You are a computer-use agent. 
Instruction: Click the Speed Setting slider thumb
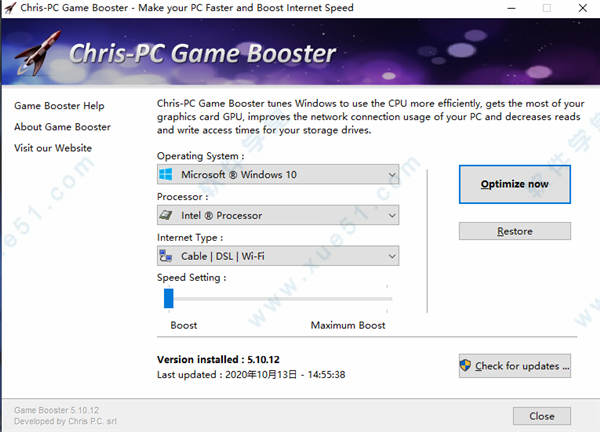[x=169, y=297]
